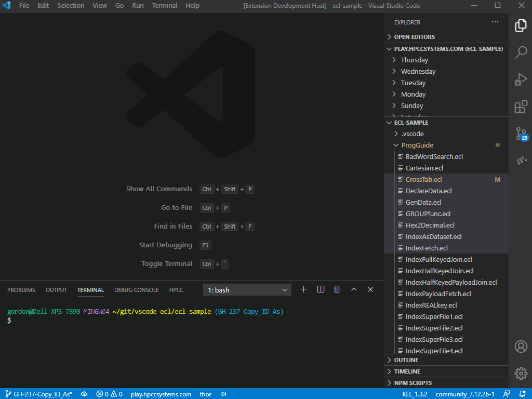The width and height of the screenshot is (532, 399).
Task: Expand the Sunday folder
Action: click(x=446, y=106)
